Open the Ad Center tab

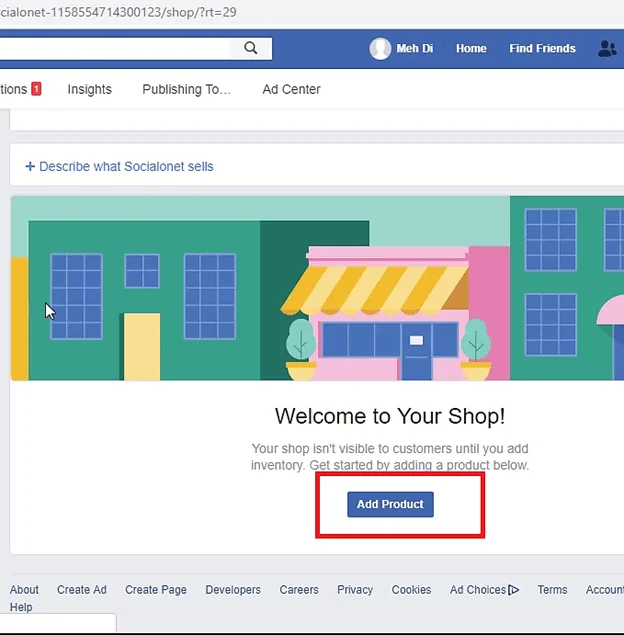tap(291, 89)
